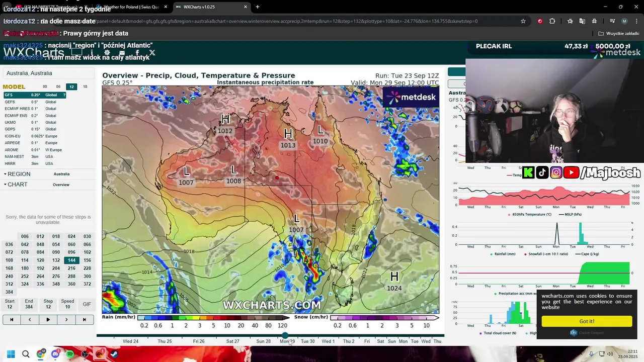Select the 00 model run
Viewport: 644px width, 362px height.
(x=45, y=87)
